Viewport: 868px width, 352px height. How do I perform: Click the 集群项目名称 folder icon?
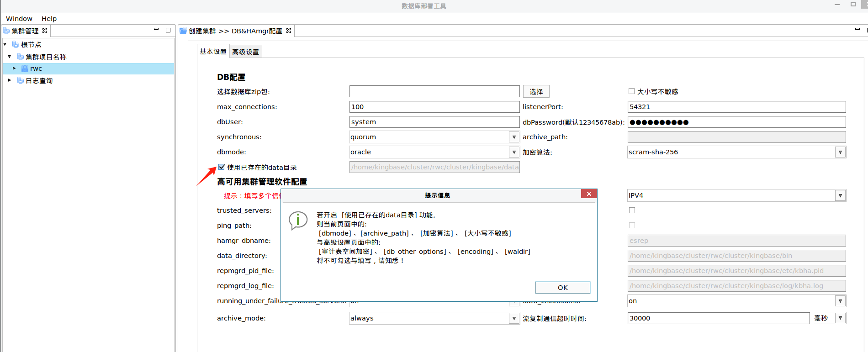[x=20, y=57]
